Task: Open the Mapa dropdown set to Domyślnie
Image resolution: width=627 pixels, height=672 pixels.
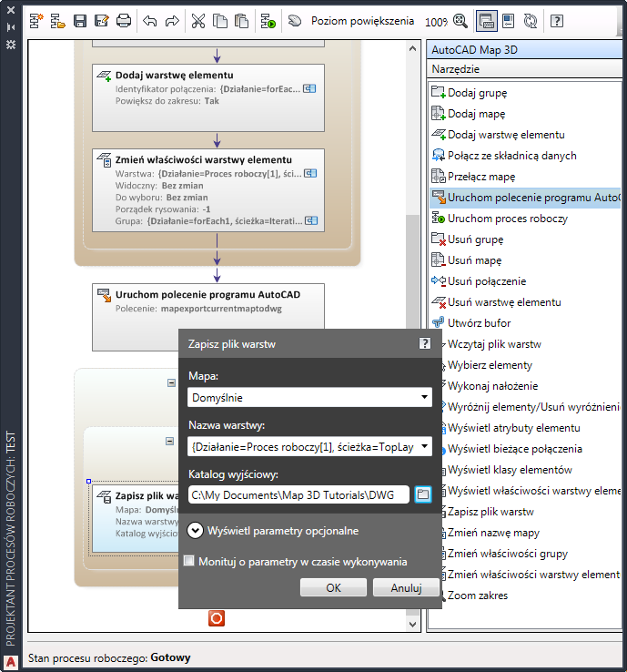Action: pyautogui.click(x=309, y=397)
